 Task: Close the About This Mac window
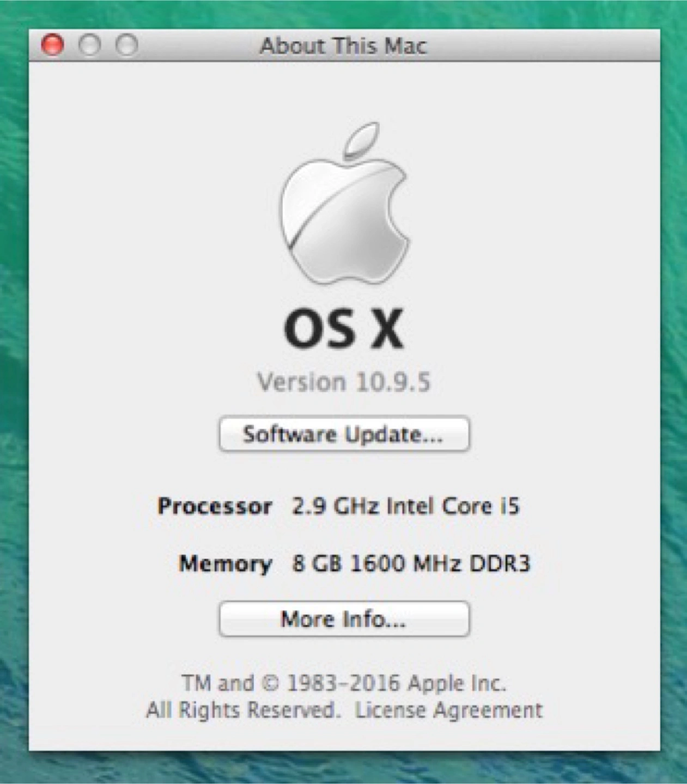pyautogui.click(x=53, y=45)
